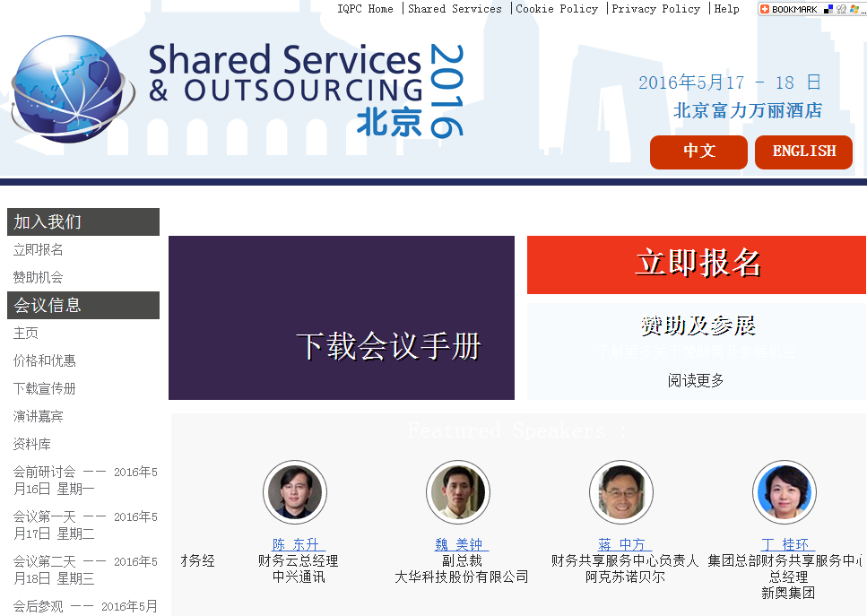Click the company text 阿克苏诺贝尔

625,577
